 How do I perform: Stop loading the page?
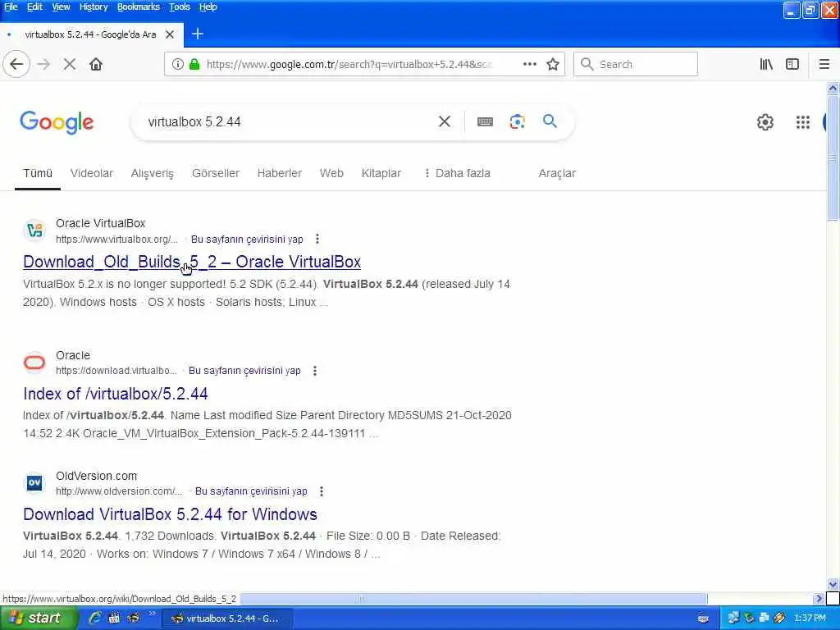coord(69,64)
